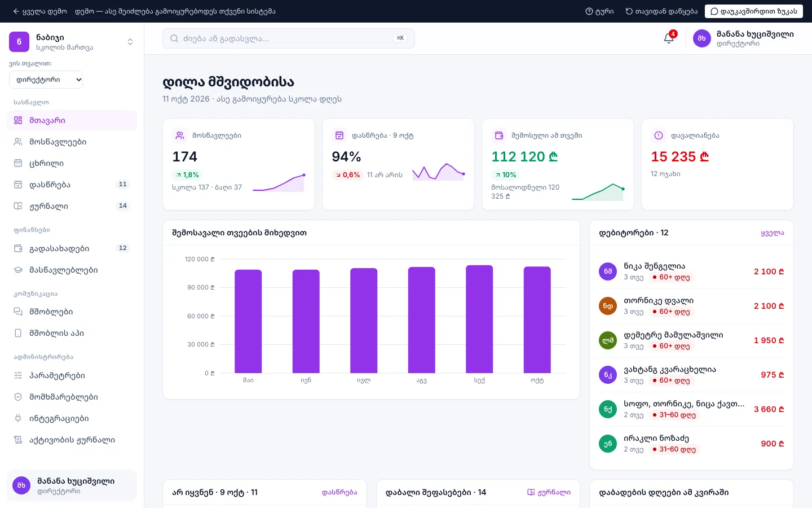The height and width of the screenshot is (508, 812).
Task: Click the ცხრილი calendar icon
Action: coord(18,163)
